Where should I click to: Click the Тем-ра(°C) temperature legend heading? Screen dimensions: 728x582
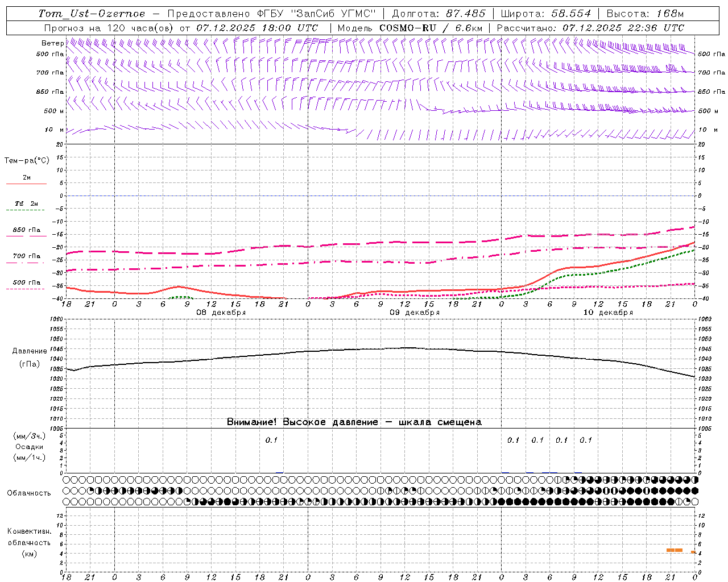pyautogui.click(x=27, y=160)
